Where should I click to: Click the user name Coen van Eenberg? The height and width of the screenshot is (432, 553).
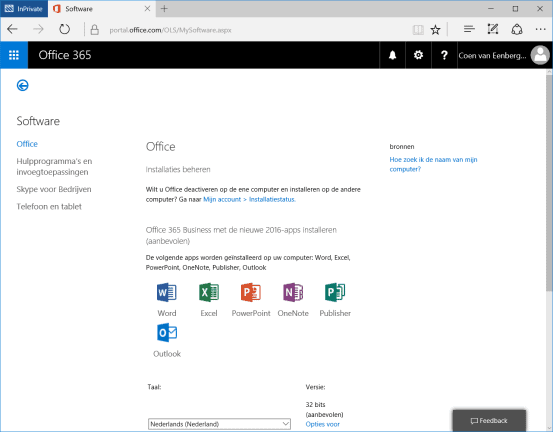(492, 55)
